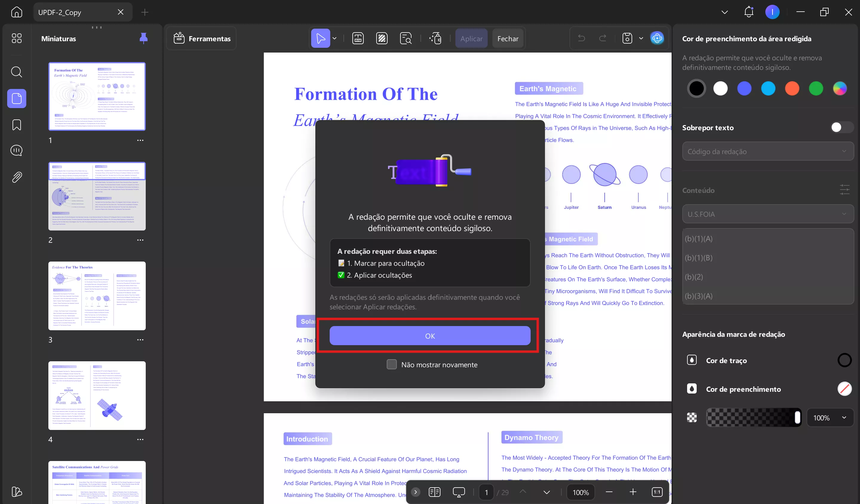Screen dimensions: 860x504
Task: Click the Fechar button
Action: [x=508, y=39]
